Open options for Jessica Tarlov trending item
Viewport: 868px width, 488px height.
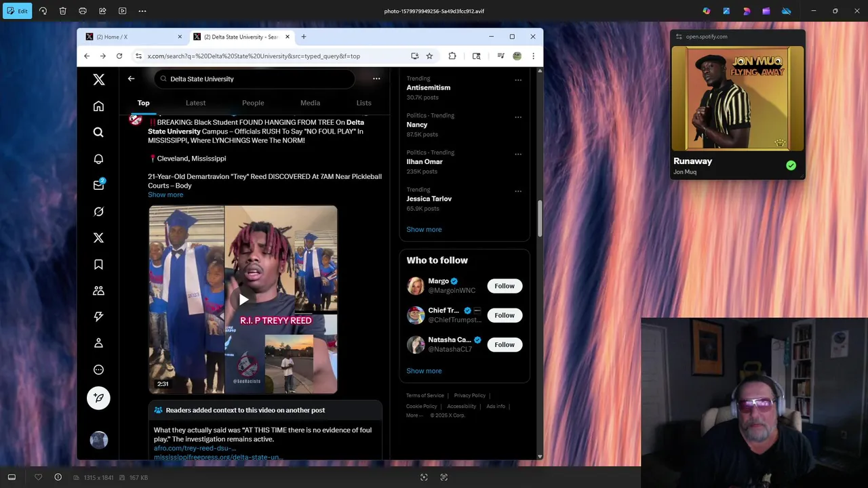click(x=518, y=191)
